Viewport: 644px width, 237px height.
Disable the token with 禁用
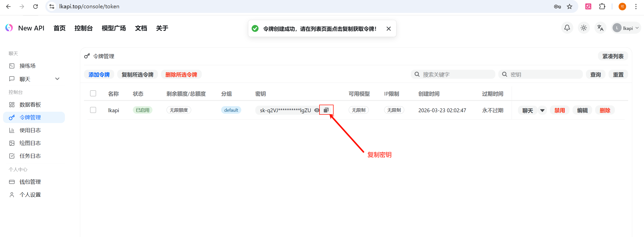559,110
